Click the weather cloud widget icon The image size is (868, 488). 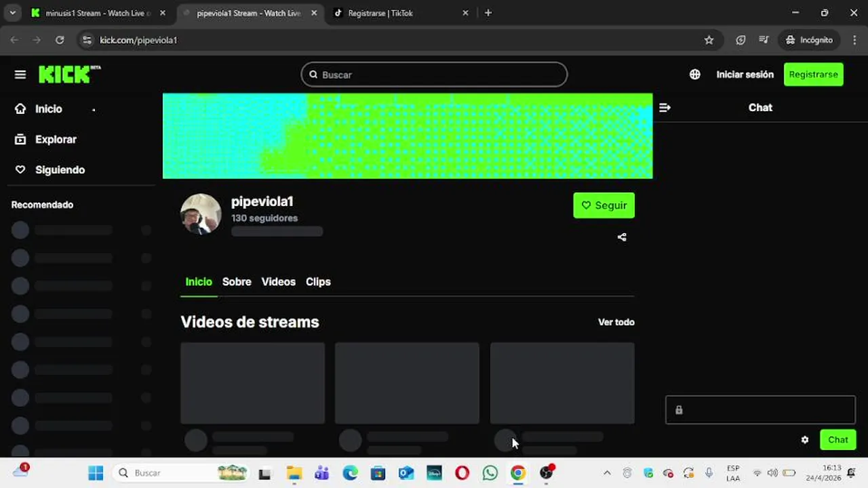tap(20, 472)
